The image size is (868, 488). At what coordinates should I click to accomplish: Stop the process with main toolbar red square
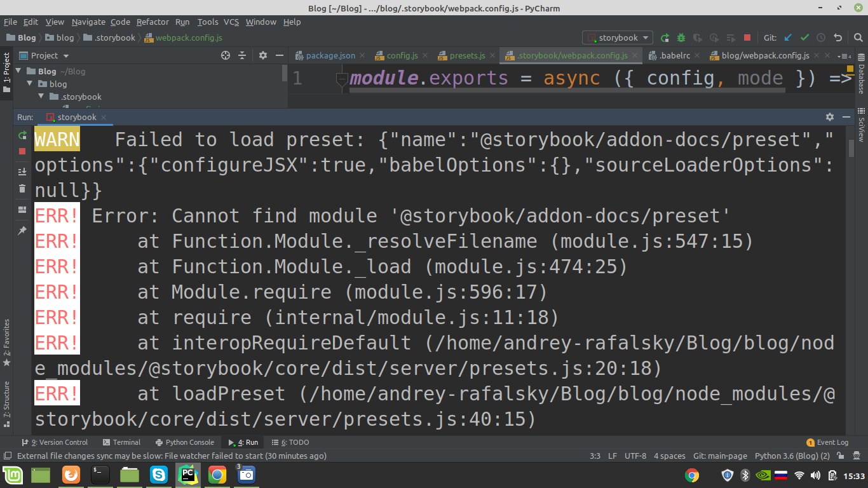click(x=747, y=38)
